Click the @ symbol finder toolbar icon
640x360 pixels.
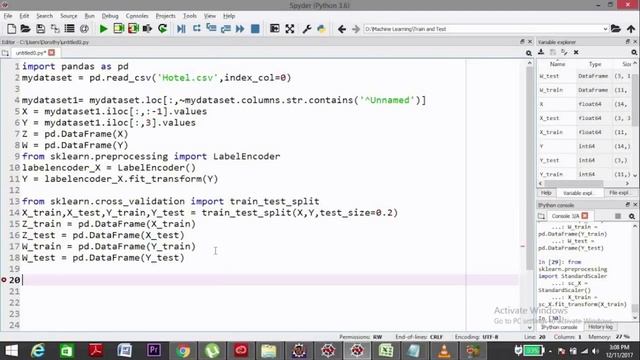click(84, 29)
